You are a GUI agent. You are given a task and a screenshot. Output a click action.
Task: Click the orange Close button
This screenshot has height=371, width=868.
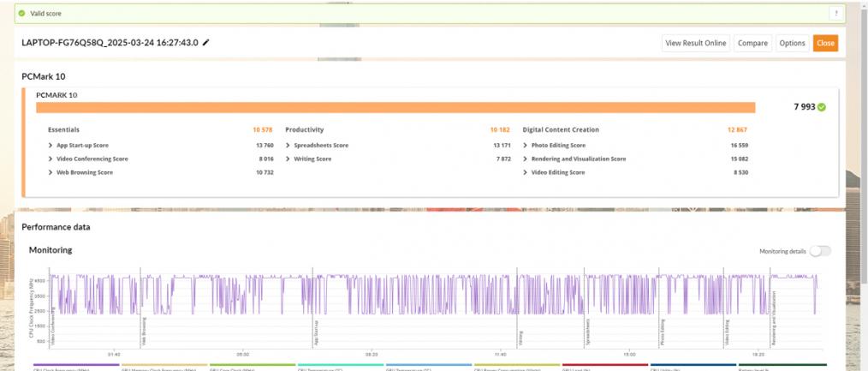pyautogui.click(x=825, y=43)
